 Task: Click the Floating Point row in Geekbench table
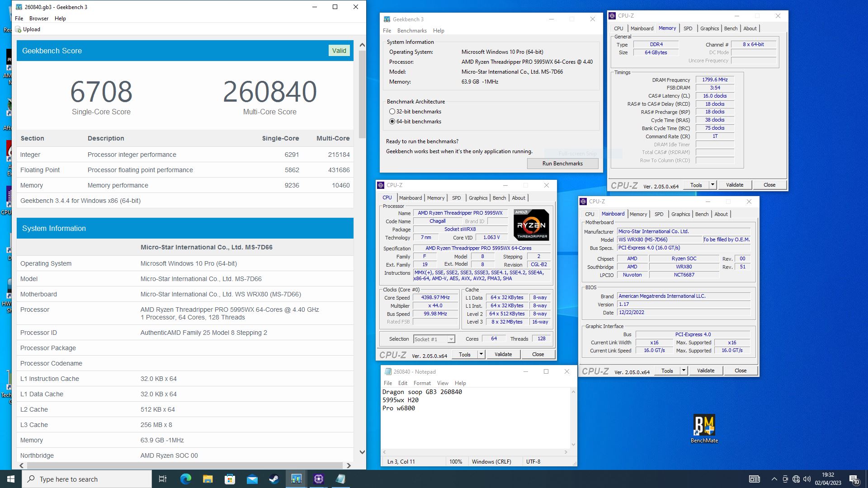185,170
